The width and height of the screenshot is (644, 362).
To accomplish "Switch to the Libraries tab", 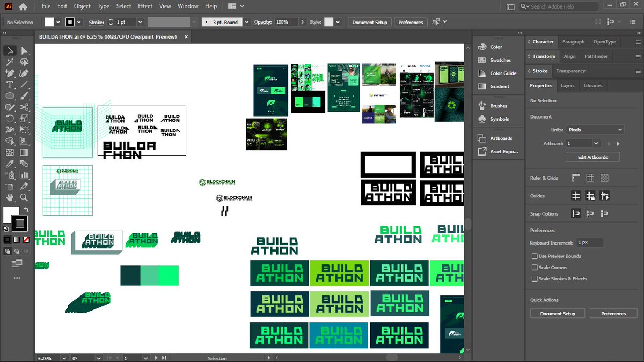I will point(592,86).
